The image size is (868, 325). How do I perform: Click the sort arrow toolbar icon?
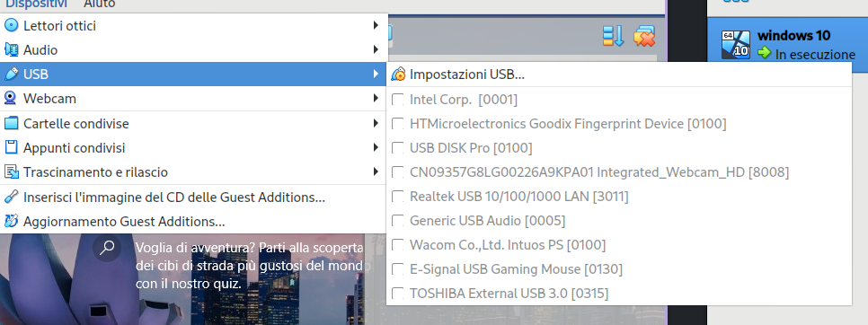(613, 36)
